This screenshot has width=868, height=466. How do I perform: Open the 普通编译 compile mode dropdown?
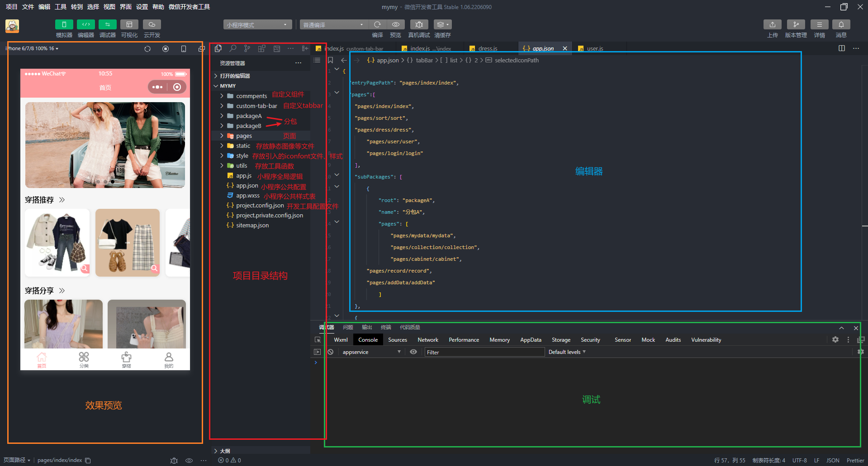pos(334,24)
